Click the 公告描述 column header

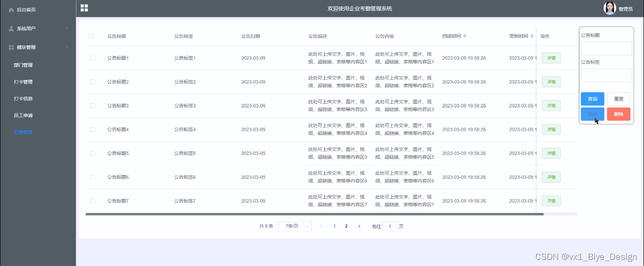pyautogui.click(x=317, y=36)
